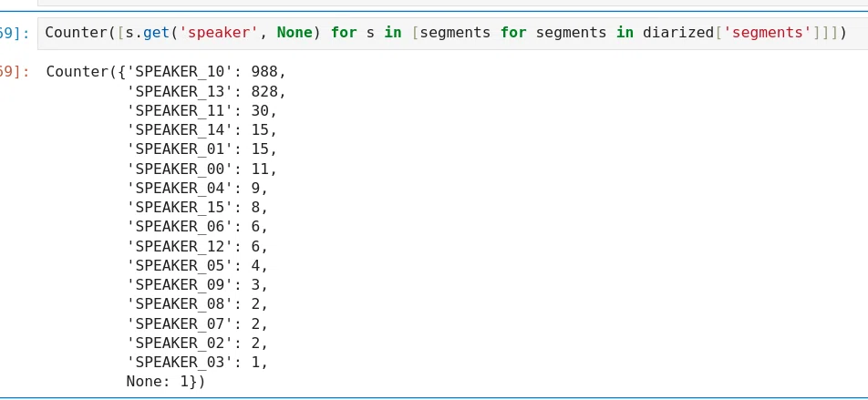868x400 pixels.
Task: Click the SPEAKER_13 output line
Action: tap(206, 91)
